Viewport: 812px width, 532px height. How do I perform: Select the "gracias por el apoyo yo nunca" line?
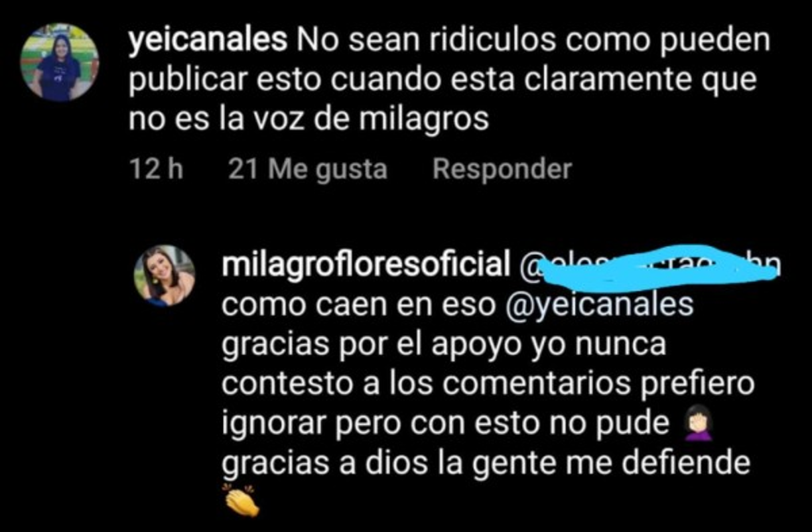(x=443, y=345)
